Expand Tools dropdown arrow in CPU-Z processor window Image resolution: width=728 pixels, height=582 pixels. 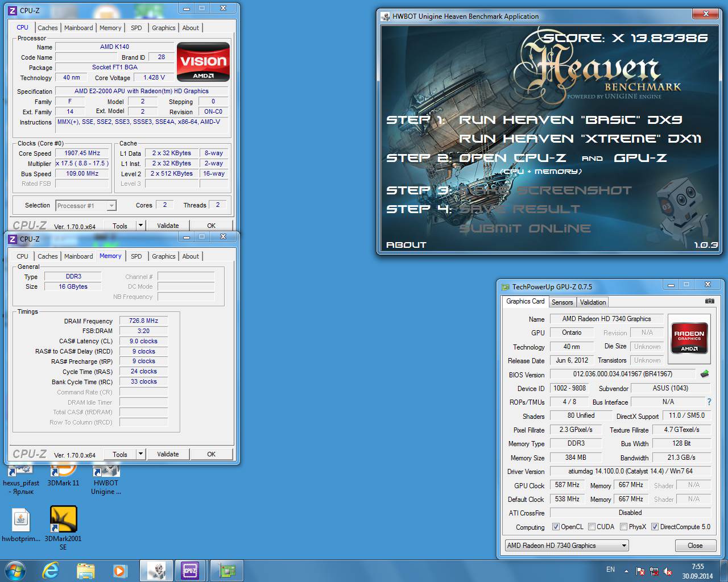point(140,226)
